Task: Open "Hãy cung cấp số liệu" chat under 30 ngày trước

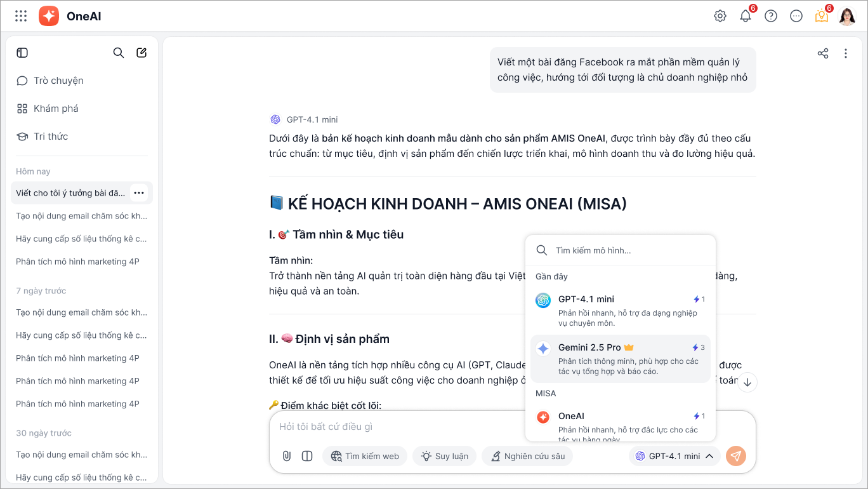Action: point(82,478)
